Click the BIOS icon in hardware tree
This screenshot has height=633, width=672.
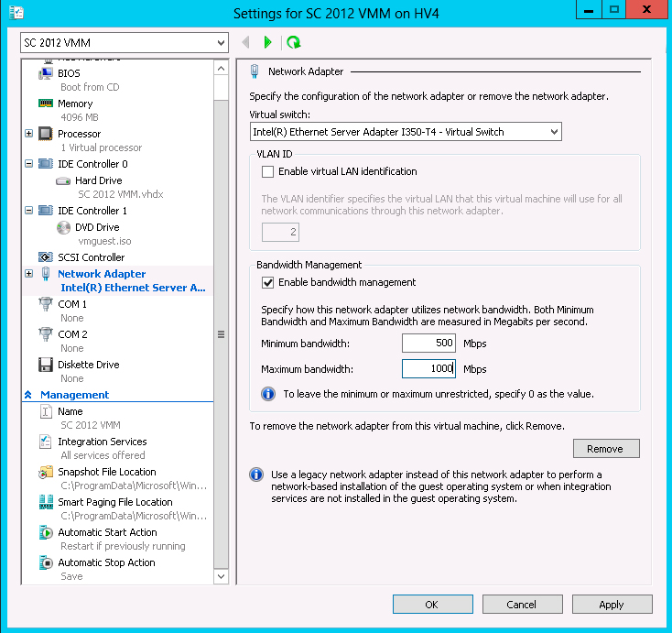coord(46,73)
